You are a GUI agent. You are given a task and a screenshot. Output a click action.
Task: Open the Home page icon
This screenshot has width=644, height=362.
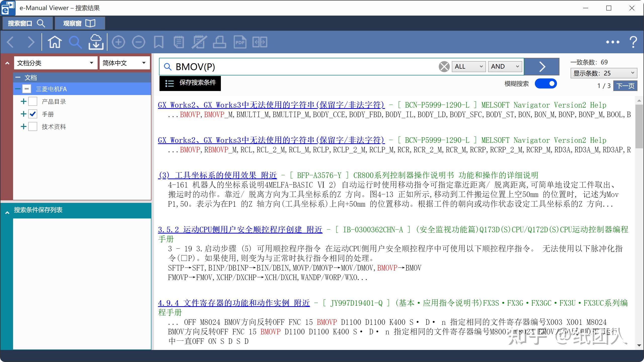[55, 42]
